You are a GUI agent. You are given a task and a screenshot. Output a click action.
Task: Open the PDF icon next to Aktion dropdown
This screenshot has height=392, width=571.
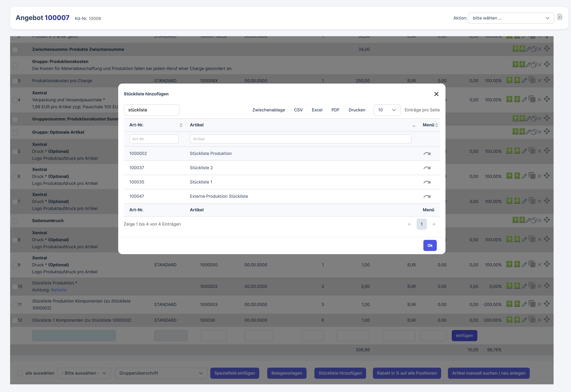click(560, 17)
